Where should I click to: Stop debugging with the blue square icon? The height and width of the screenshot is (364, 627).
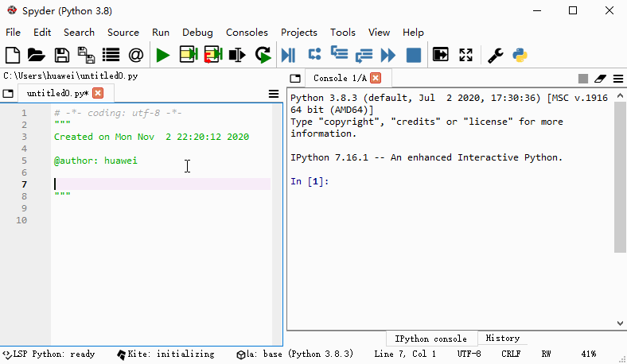point(414,55)
